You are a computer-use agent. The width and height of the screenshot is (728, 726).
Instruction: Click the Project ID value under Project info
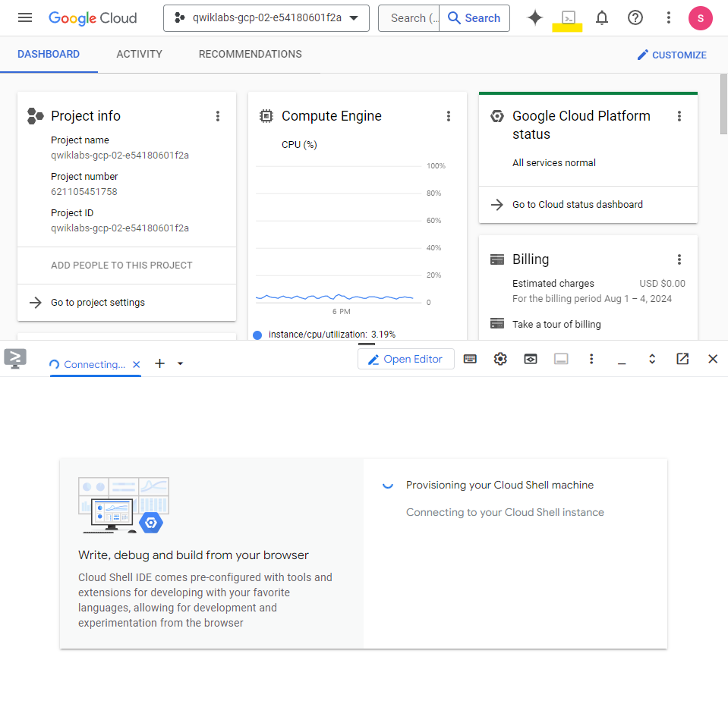tap(120, 228)
